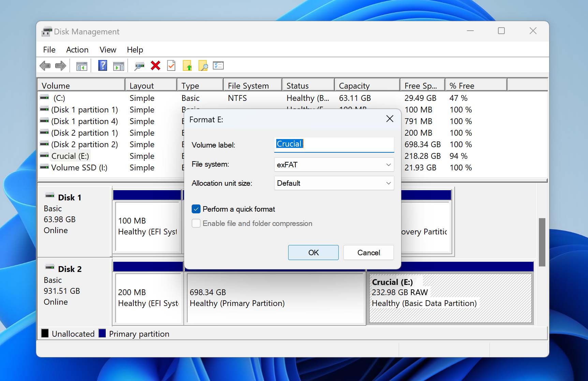Sort by the Layout column header
This screenshot has width=588, height=381.
point(151,86)
